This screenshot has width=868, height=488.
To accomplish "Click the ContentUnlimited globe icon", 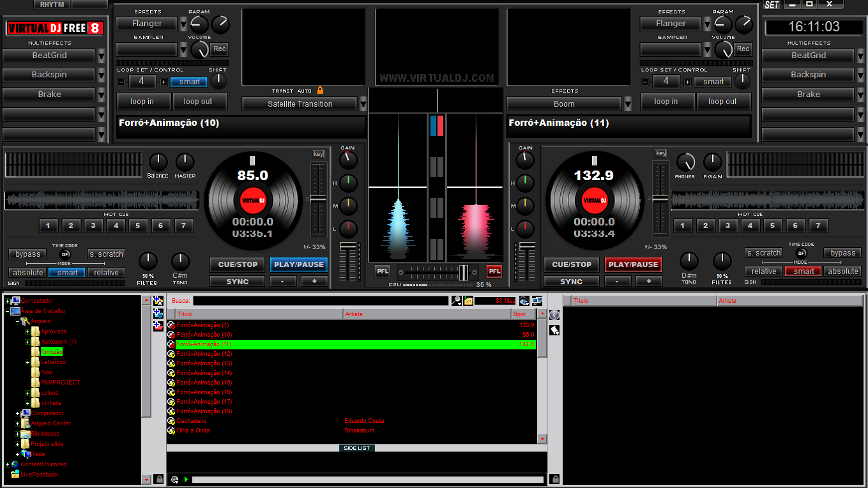I will point(15,464).
